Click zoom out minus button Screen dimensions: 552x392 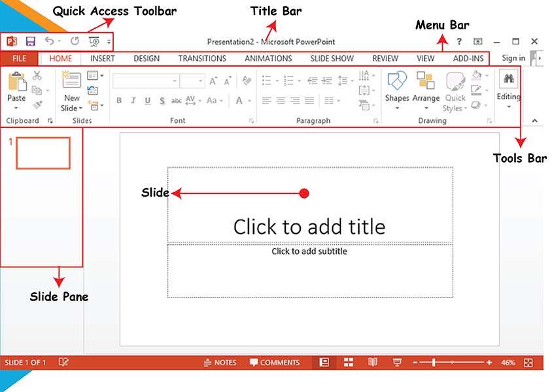coord(415,363)
